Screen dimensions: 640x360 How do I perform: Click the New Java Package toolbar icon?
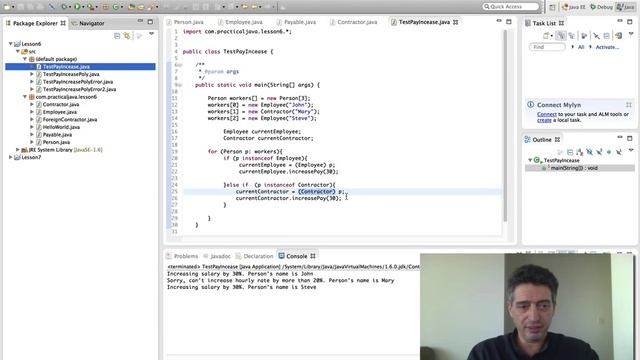point(105,7)
